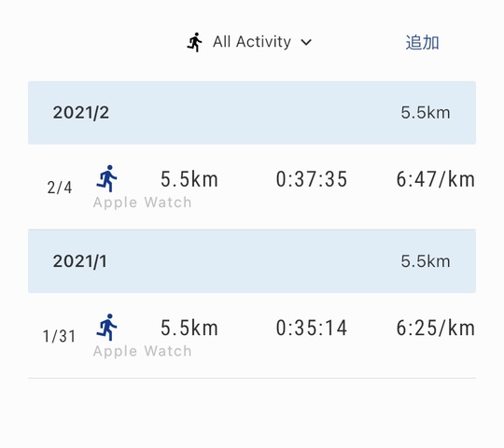The width and height of the screenshot is (504, 448).
Task: Open the 1/31 activity date
Action: click(x=59, y=336)
